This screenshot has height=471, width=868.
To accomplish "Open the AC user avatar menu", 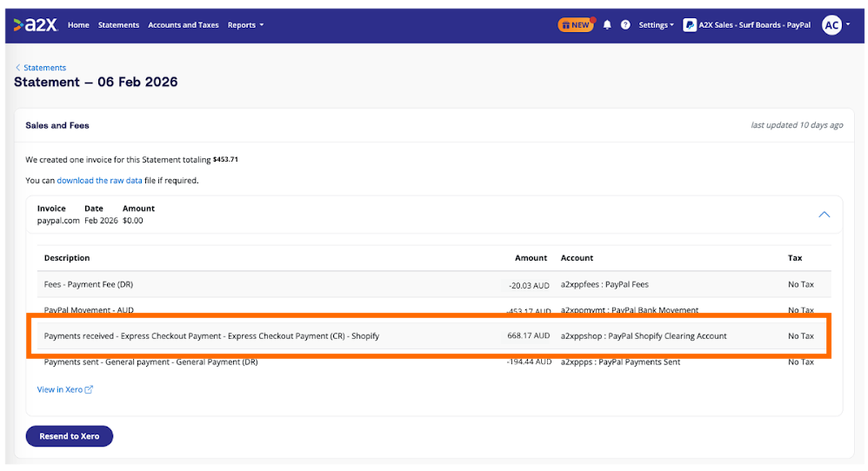I will click(831, 25).
